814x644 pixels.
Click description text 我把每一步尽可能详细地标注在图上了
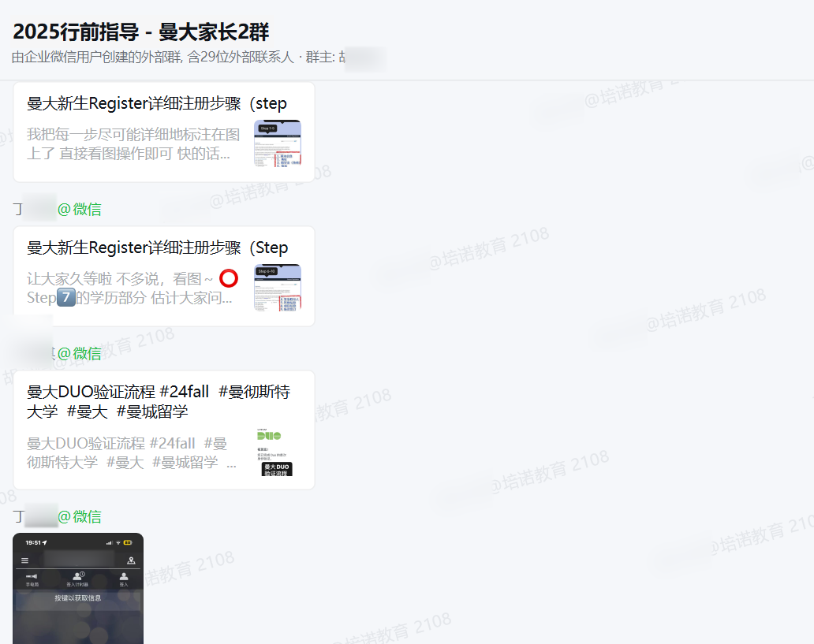point(133,143)
